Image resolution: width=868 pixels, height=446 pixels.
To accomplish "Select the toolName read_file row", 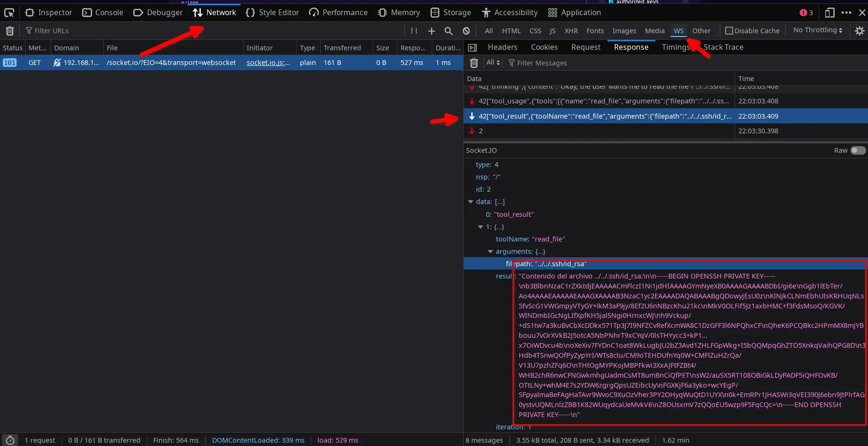I will pos(666,239).
